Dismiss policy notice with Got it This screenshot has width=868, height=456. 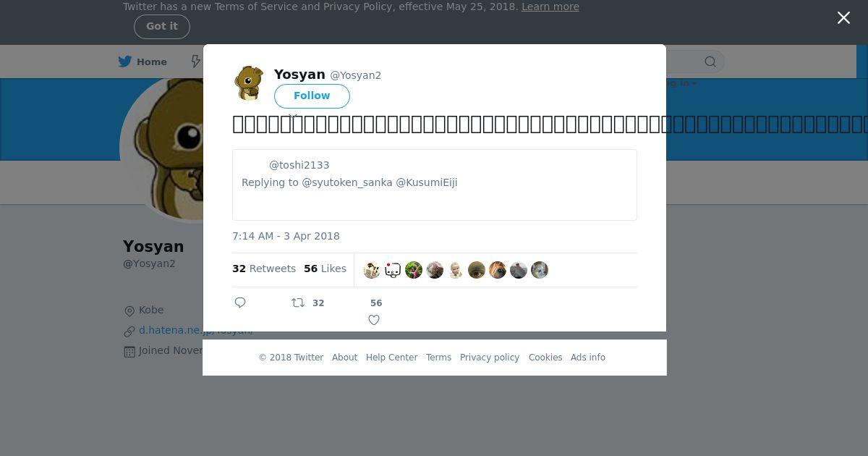click(x=162, y=26)
